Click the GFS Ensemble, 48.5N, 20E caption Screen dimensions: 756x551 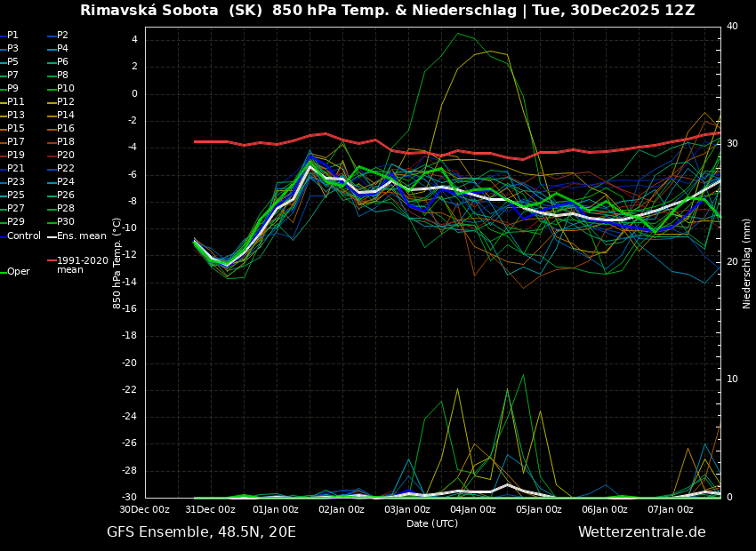(201, 532)
